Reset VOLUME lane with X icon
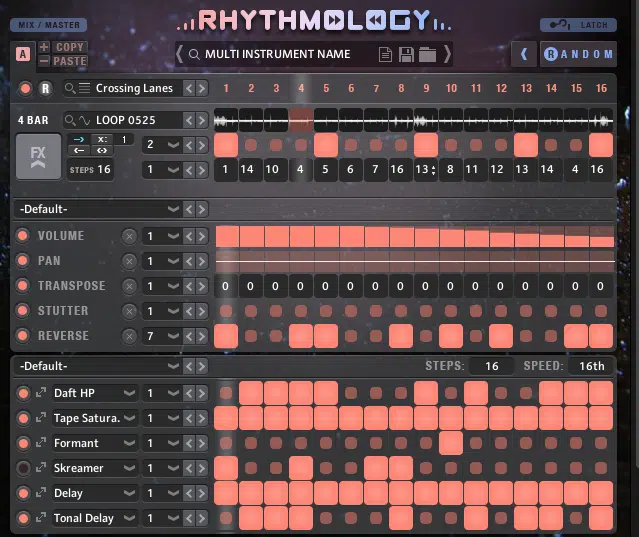Image resolution: width=639 pixels, height=537 pixels. 129,236
